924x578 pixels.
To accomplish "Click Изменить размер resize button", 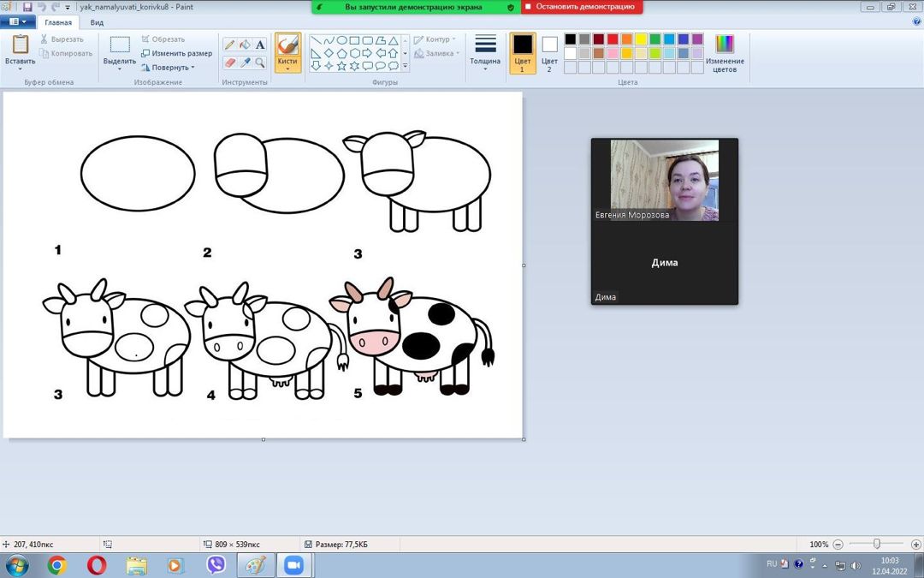I will [x=176, y=53].
